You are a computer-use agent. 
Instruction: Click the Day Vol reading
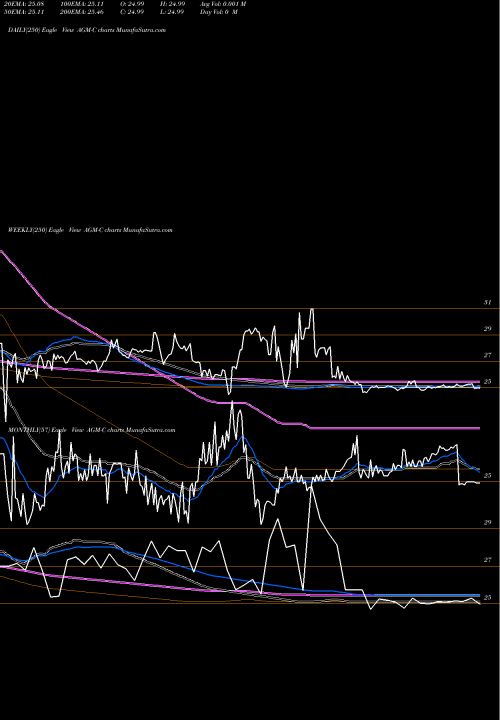(x=219, y=12)
